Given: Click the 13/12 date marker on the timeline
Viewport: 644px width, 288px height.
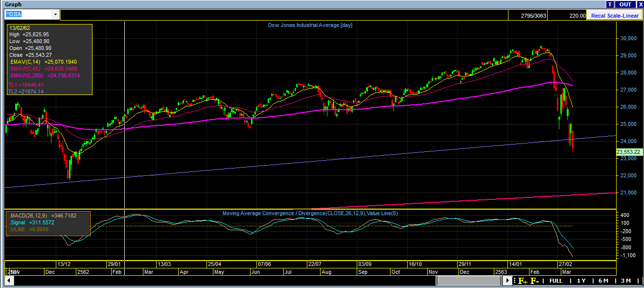Looking at the screenshot, I should tap(65, 264).
